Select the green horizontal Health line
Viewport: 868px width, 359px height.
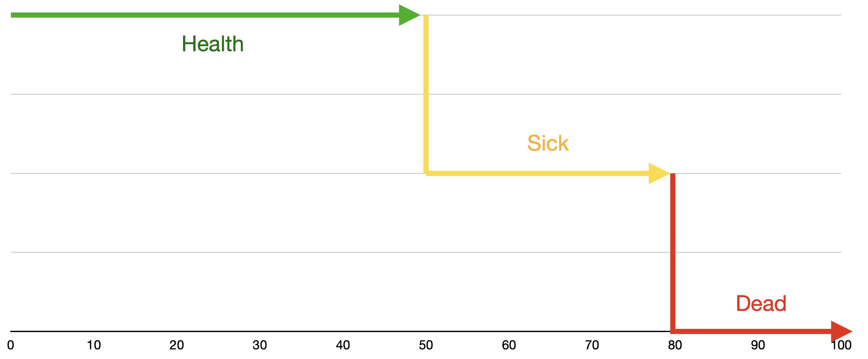pyautogui.click(x=205, y=15)
